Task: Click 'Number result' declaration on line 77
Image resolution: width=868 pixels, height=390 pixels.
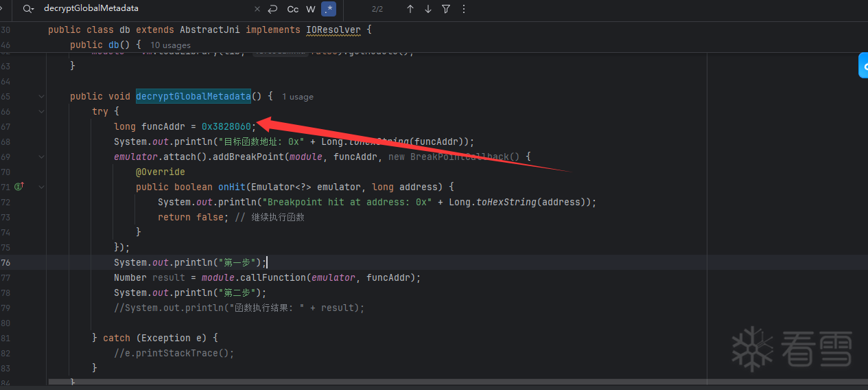Action: [150, 277]
